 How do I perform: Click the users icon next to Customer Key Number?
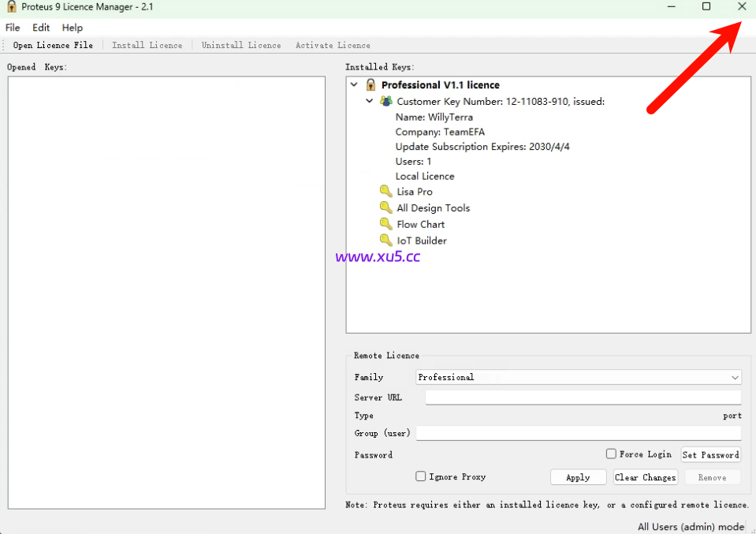pyautogui.click(x=386, y=101)
